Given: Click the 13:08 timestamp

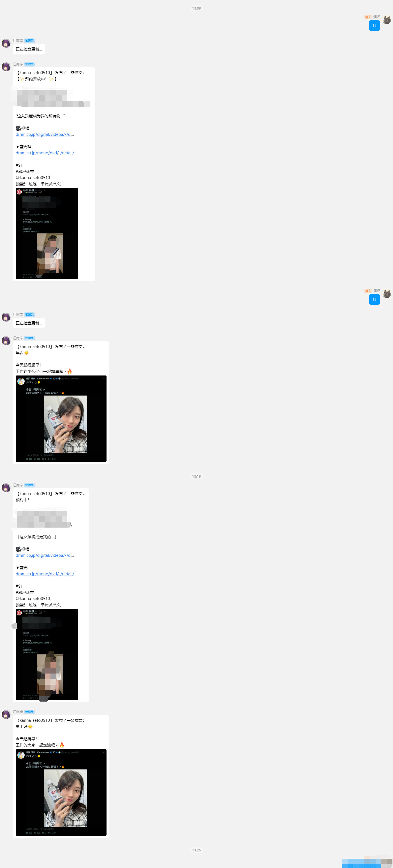Looking at the screenshot, I should [197, 8].
